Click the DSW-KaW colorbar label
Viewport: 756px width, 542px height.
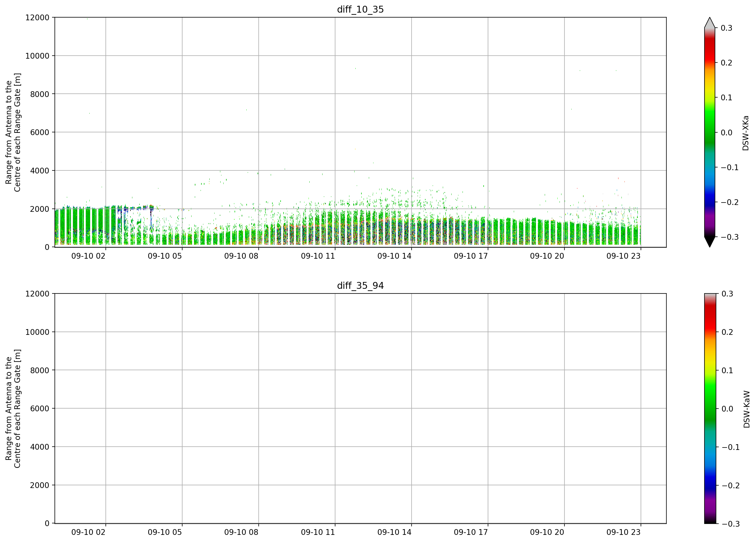[x=747, y=409]
